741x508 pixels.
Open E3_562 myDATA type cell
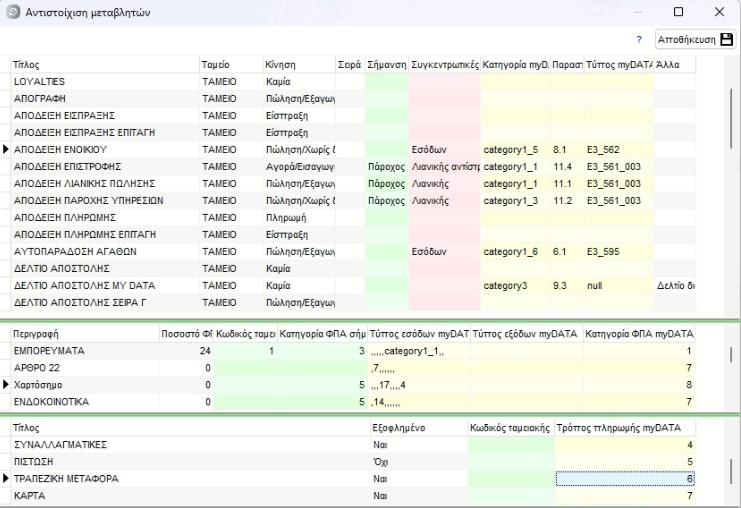pyautogui.click(x=618, y=149)
